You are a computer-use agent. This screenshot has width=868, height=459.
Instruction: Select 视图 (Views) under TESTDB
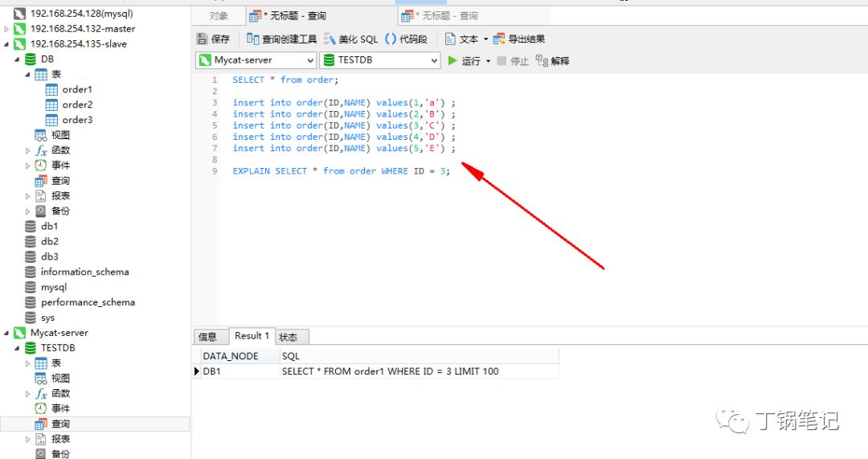tap(60, 378)
